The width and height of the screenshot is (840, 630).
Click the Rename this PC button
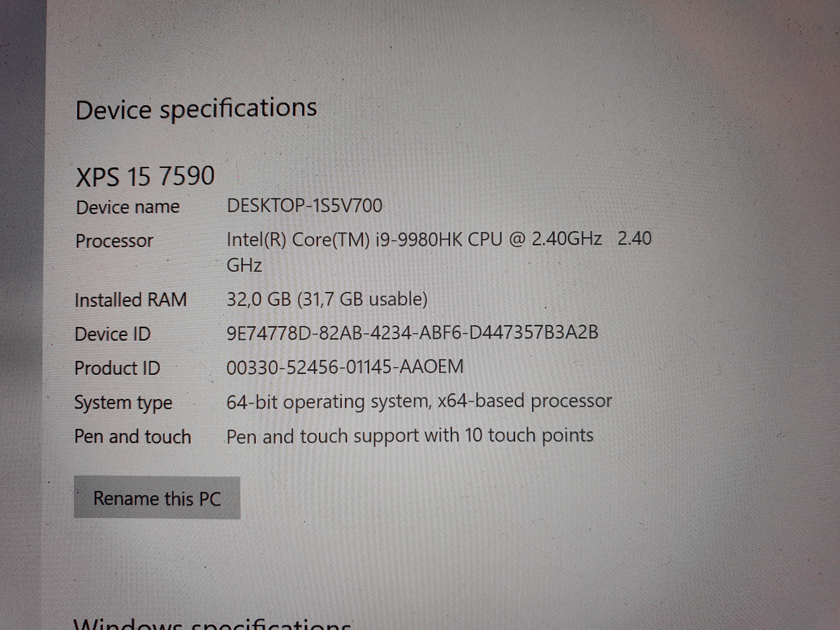pos(157,498)
